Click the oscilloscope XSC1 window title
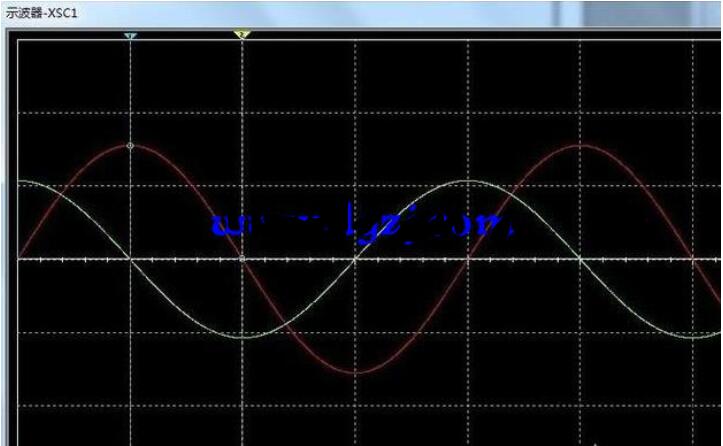Viewport: 723px width, 446px height. point(41,13)
